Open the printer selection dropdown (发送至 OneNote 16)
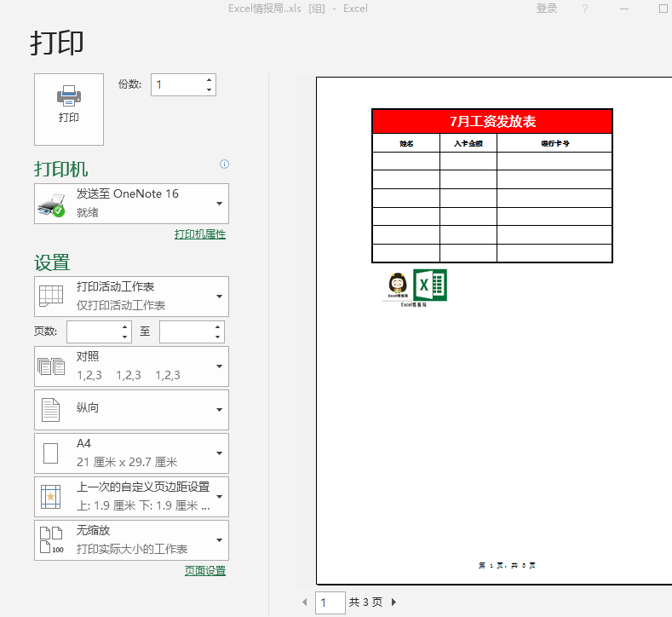The width and height of the screenshot is (672, 617). (131, 204)
